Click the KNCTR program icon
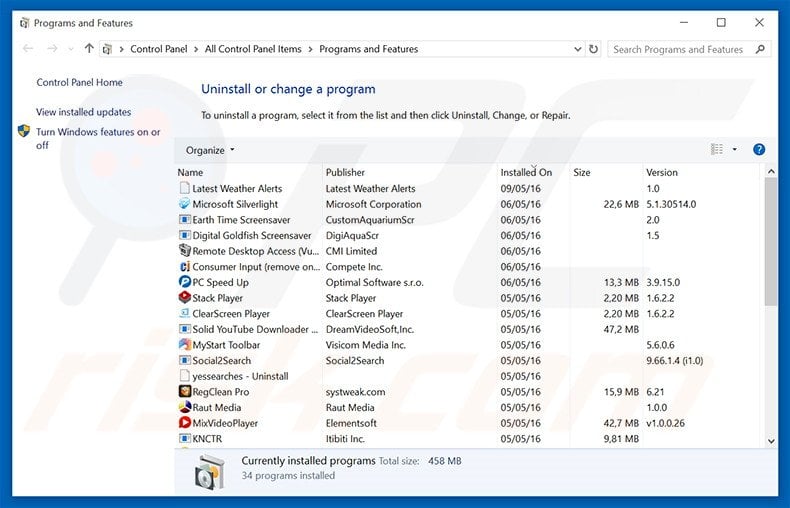The width and height of the screenshot is (790, 508). coord(184,438)
